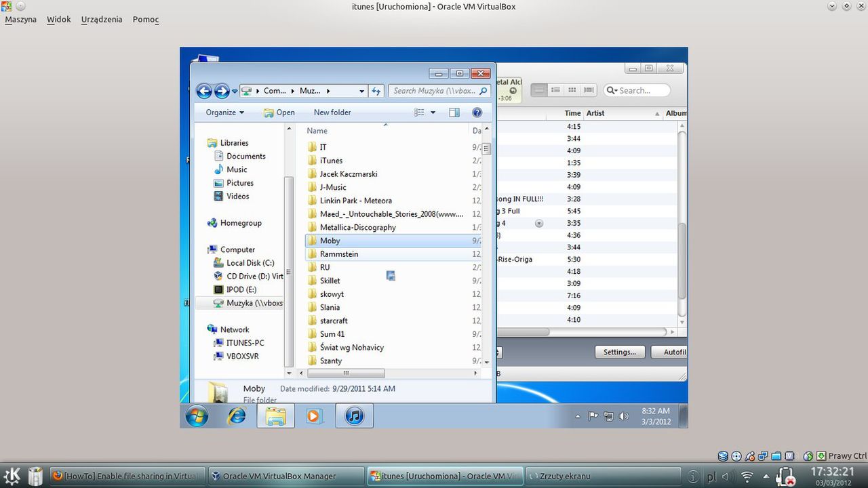Viewport: 868px width, 488px height.
Task: Click New folder button
Action: (332, 113)
